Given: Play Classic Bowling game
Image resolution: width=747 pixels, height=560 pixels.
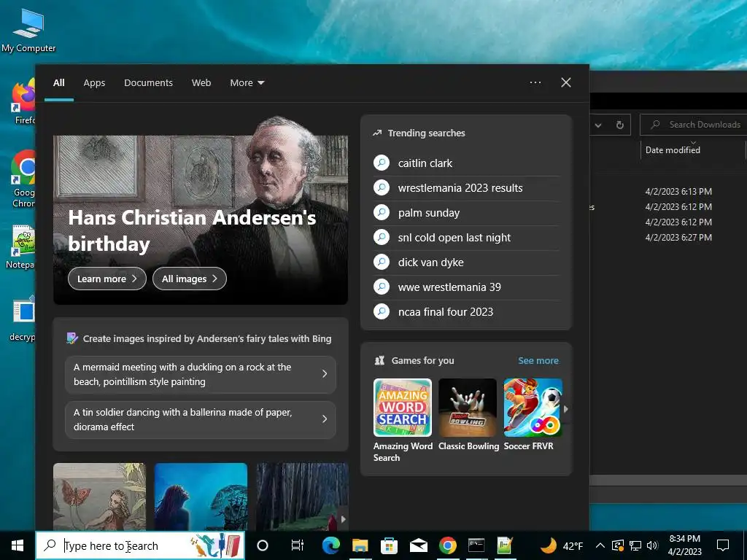Looking at the screenshot, I should [x=468, y=414].
